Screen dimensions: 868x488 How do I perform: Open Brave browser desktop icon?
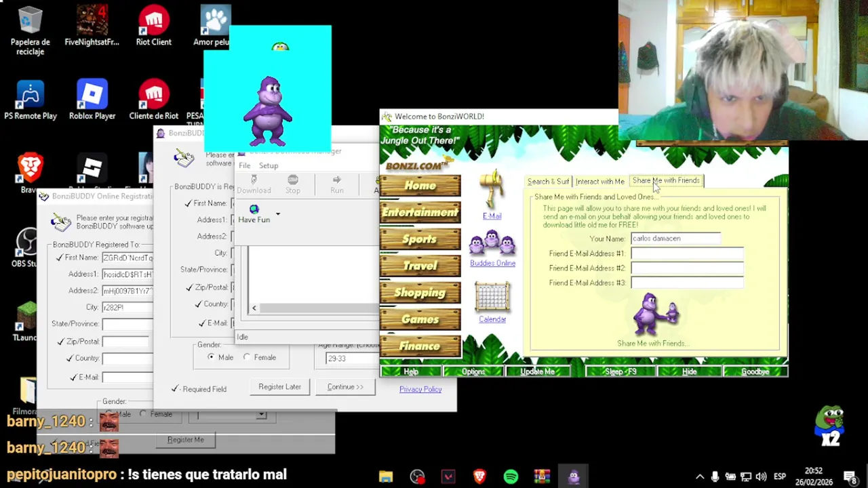click(x=30, y=174)
